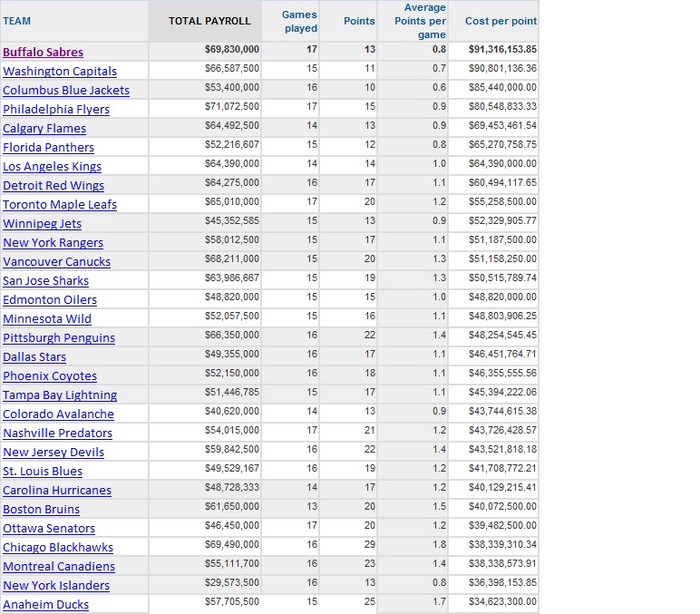Open the New Jersey Devils link
Screen dimensions: 700x614
[x=53, y=453]
